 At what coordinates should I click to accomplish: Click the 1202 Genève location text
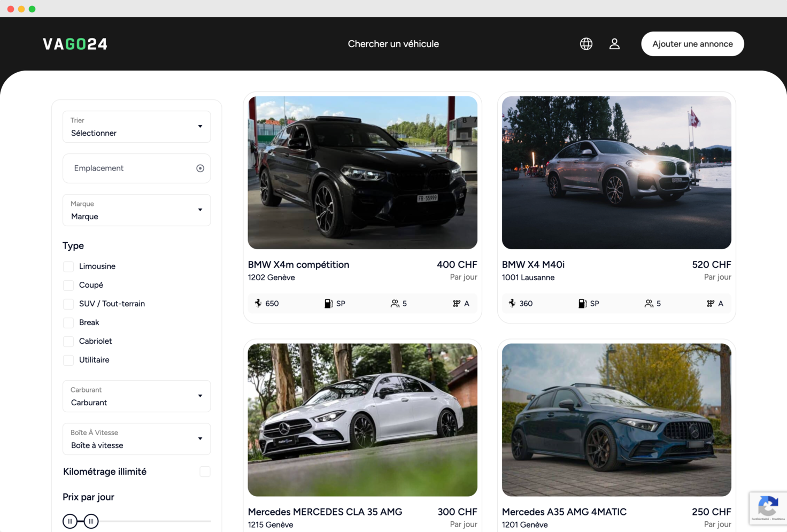coord(272,277)
